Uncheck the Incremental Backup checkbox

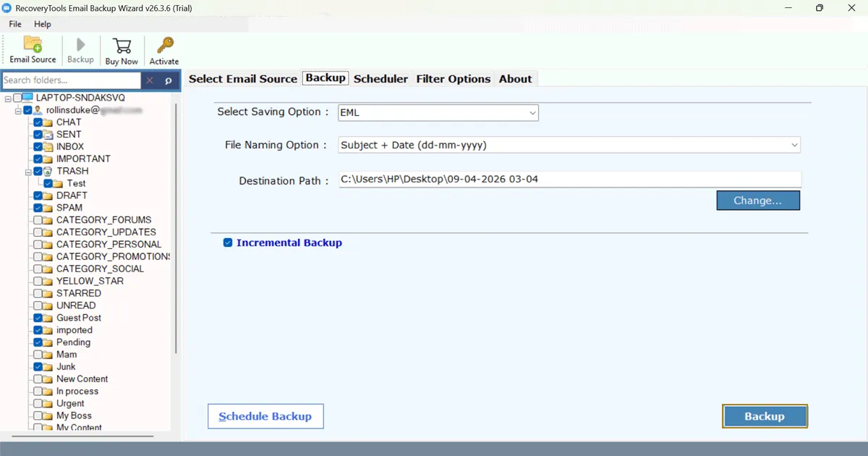pos(229,243)
